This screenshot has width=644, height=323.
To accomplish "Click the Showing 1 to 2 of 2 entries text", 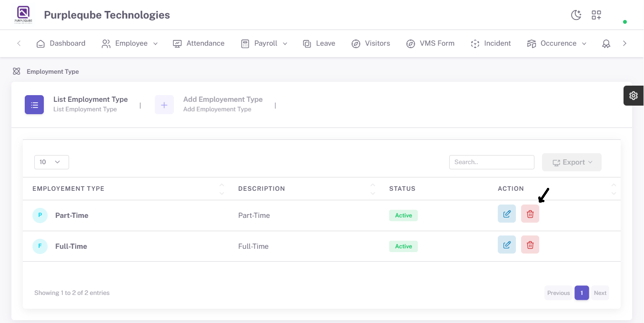I will 72,293.
